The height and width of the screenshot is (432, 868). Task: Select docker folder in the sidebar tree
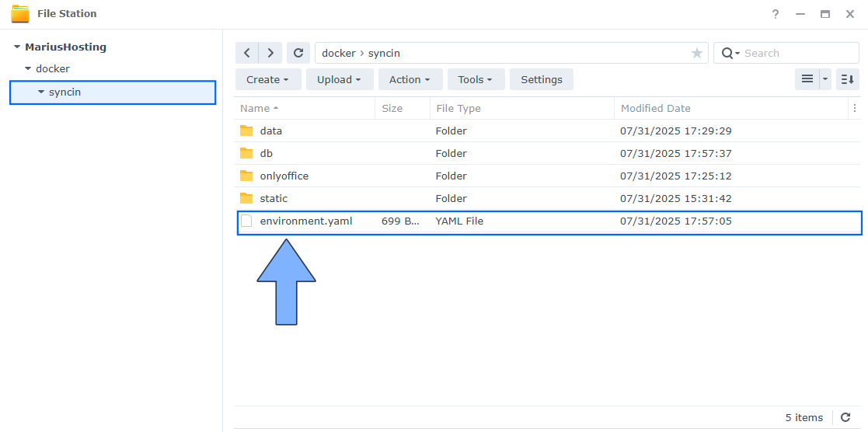[x=53, y=69]
